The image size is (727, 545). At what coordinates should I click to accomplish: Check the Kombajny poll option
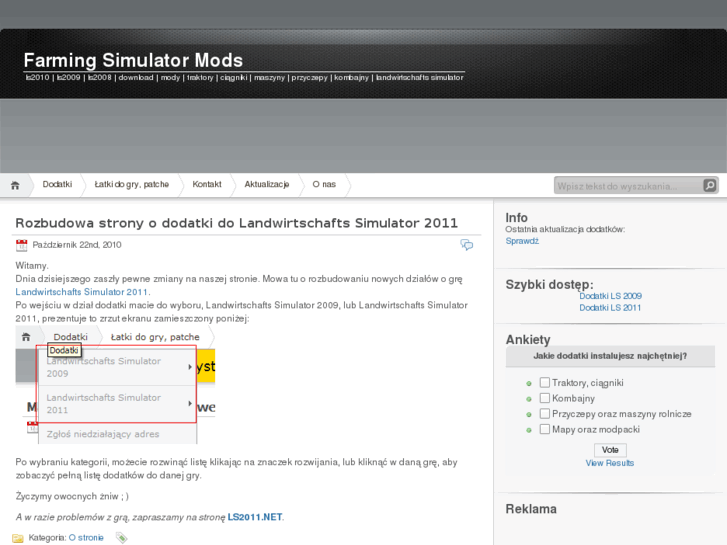tap(545, 398)
